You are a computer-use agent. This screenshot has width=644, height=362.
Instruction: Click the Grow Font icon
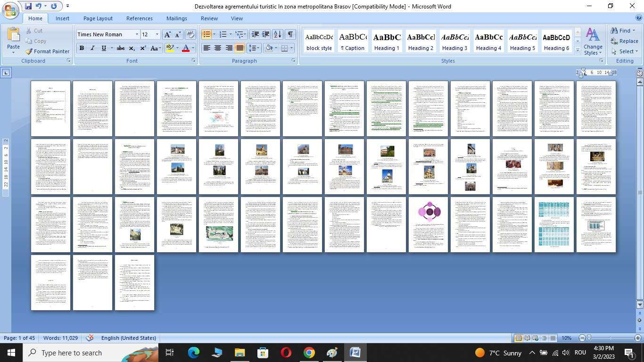(167, 34)
